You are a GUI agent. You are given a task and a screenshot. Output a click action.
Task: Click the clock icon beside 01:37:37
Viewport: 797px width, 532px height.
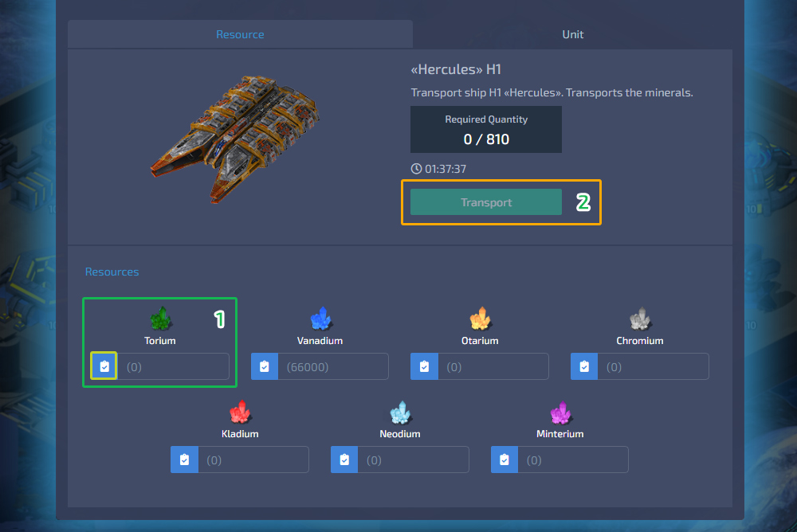(416, 169)
